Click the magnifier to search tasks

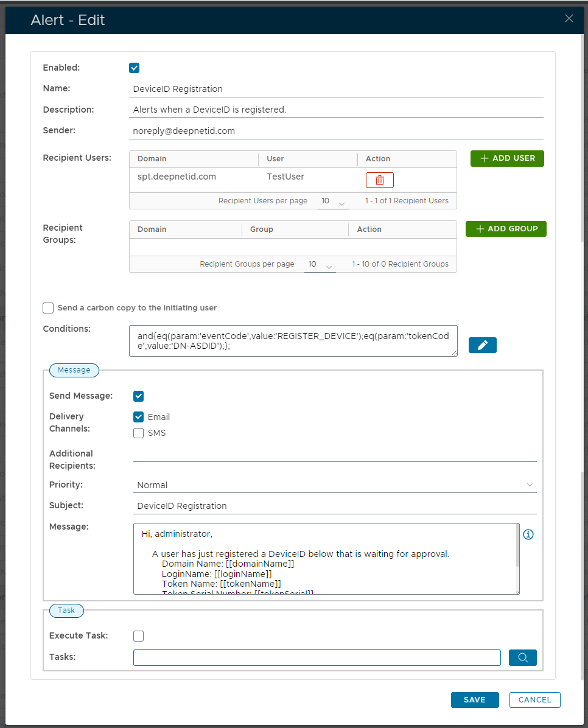coord(522,657)
